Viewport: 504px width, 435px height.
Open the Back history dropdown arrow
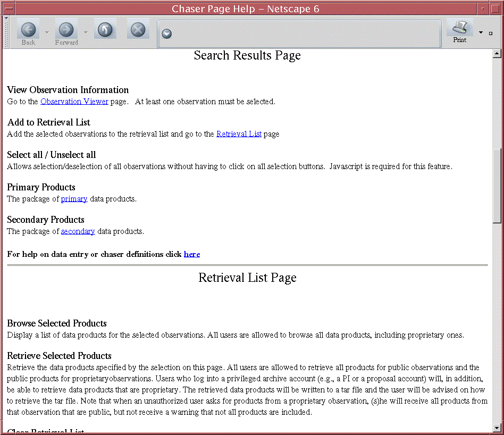pyautogui.click(x=46, y=32)
